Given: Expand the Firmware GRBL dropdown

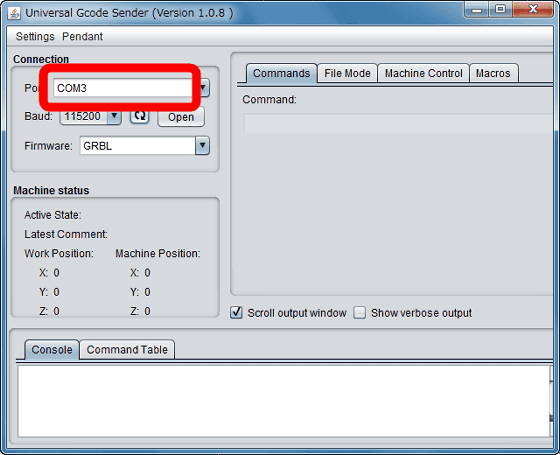Looking at the screenshot, I should tap(202, 146).
